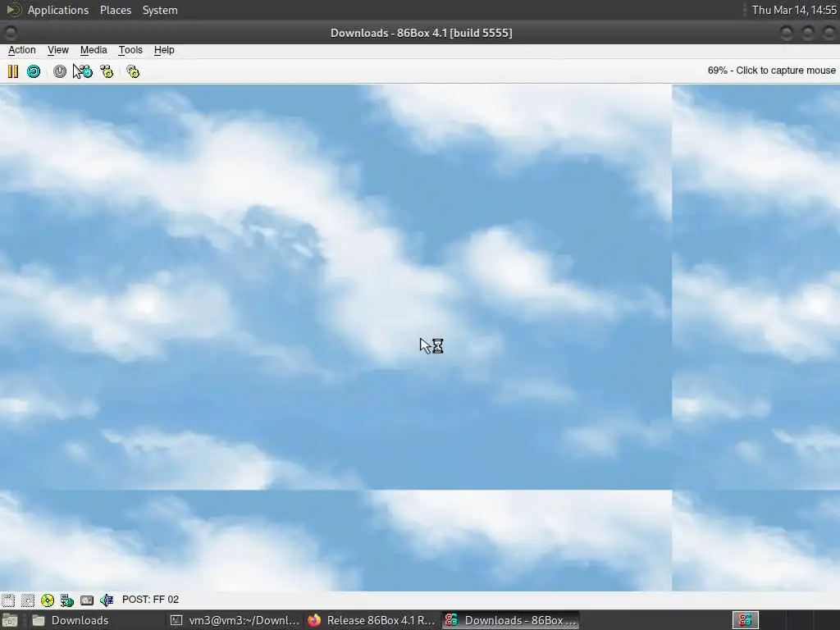Open the Help menu
This screenshot has height=630, width=840.
[x=164, y=50]
